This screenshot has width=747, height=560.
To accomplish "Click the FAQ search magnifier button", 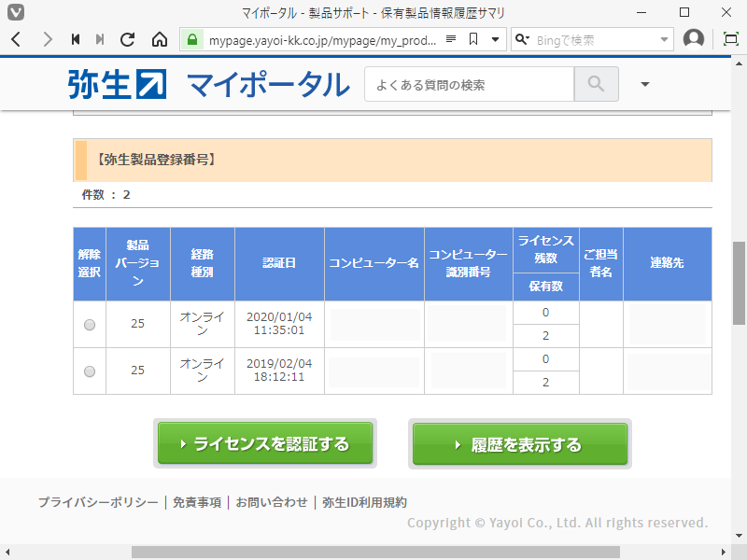I will pyautogui.click(x=597, y=84).
